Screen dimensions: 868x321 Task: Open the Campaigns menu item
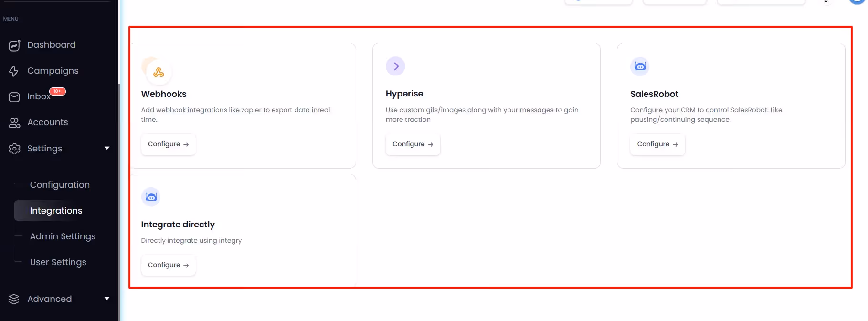pos(53,71)
